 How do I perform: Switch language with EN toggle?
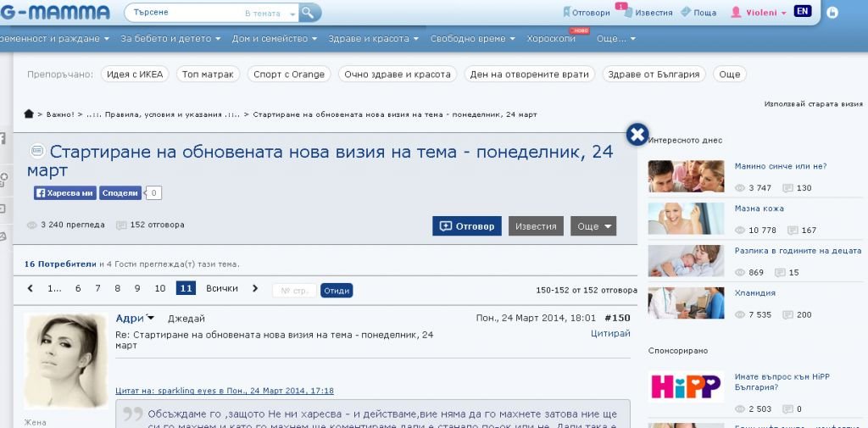(802, 12)
